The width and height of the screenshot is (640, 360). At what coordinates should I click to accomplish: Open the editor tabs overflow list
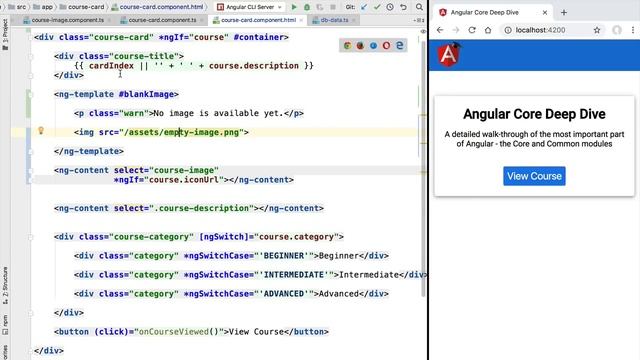(x=419, y=20)
